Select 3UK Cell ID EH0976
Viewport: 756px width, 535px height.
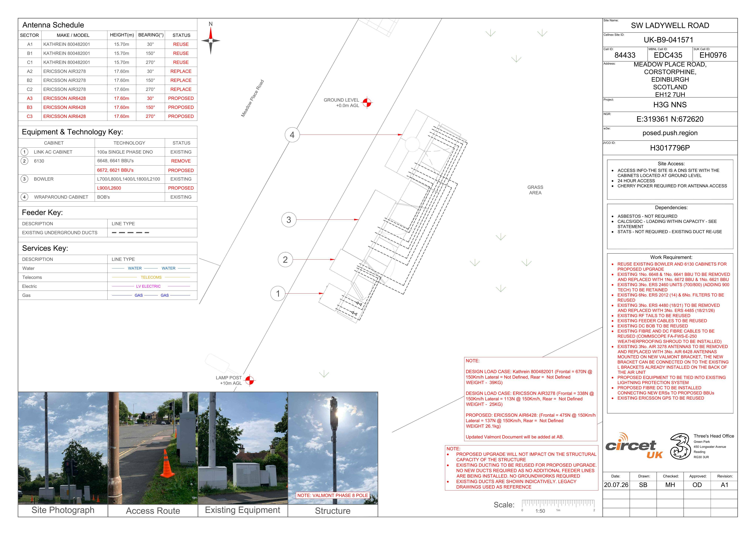tap(713, 55)
